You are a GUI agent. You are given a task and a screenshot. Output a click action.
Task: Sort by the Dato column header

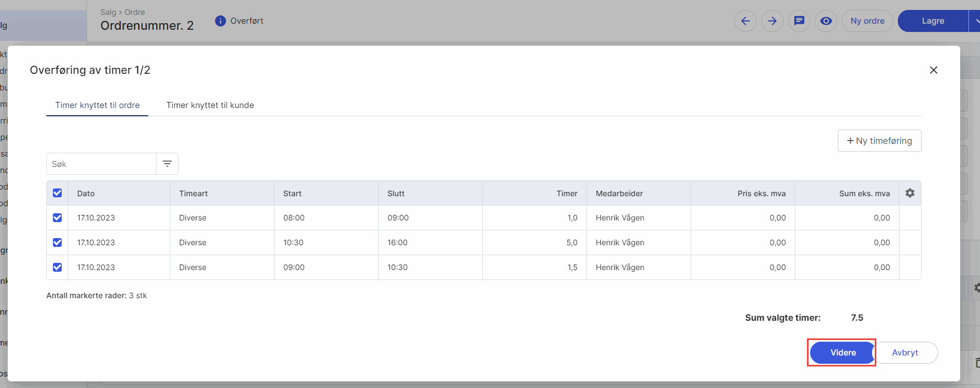(86, 193)
